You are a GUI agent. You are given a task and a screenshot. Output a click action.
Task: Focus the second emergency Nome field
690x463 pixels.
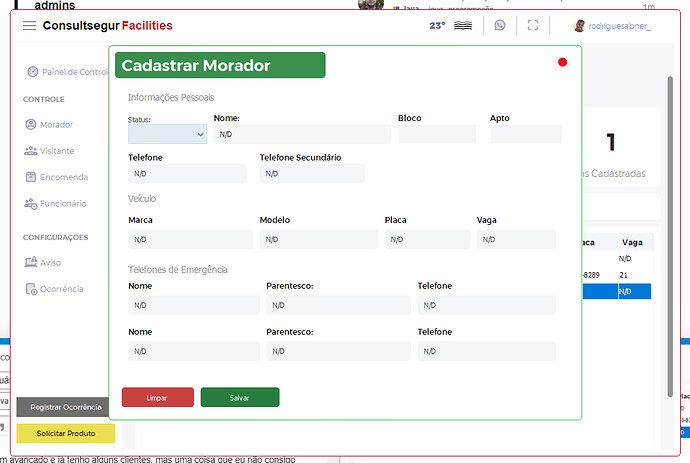194,351
